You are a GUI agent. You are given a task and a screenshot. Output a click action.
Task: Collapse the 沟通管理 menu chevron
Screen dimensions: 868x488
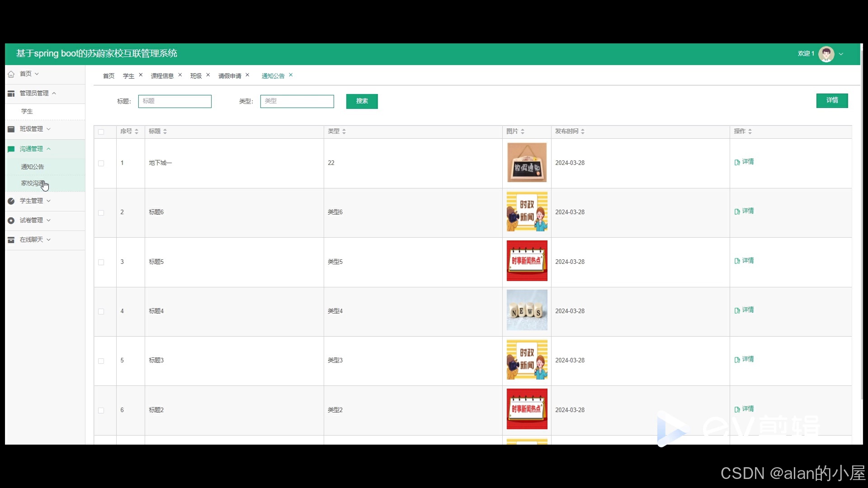tap(49, 149)
